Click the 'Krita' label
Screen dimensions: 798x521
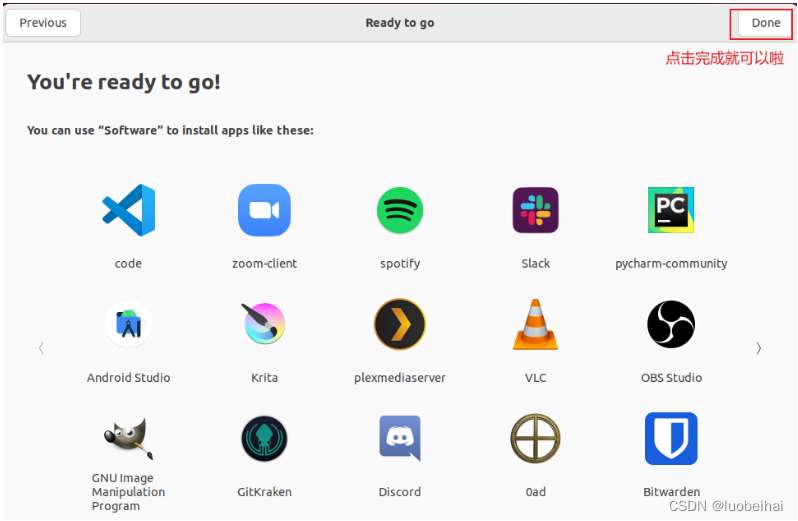(x=264, y=378)
